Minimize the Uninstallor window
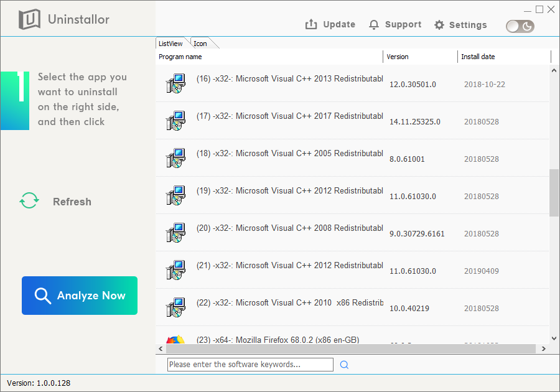Viewport: 560px width, 392px height. (528, 10)
